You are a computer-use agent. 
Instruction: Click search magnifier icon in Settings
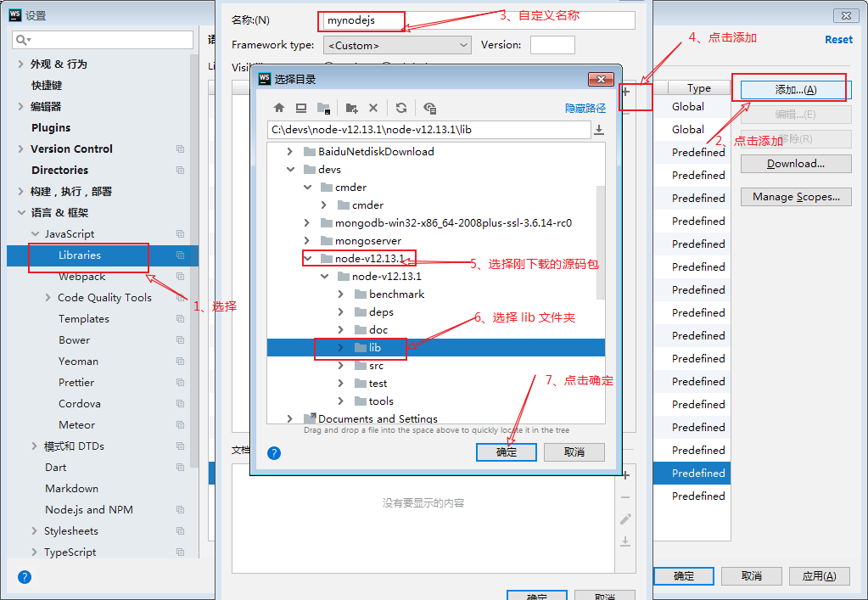tap(23, 40)
